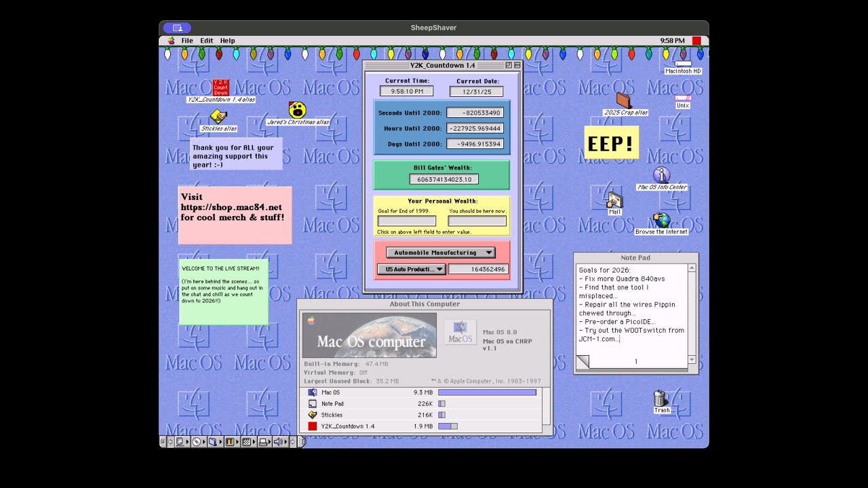Viewport: 868px width, 488px height.
Task: Click the Hours Until 2000 value
Action: click(475, 128)
